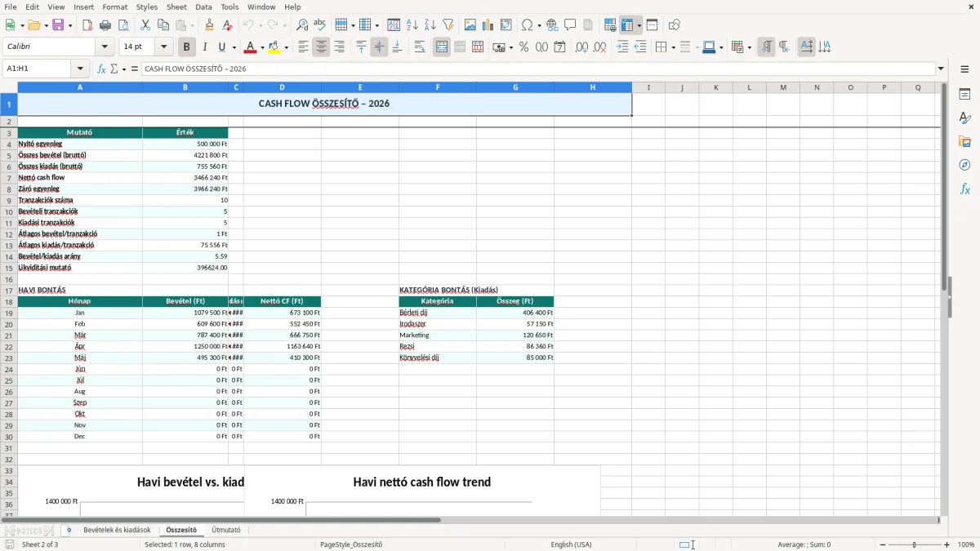The width and height of the screenshot is (980, 551).
Task: Add a decimal place
Action: click(x=581, y=47)
